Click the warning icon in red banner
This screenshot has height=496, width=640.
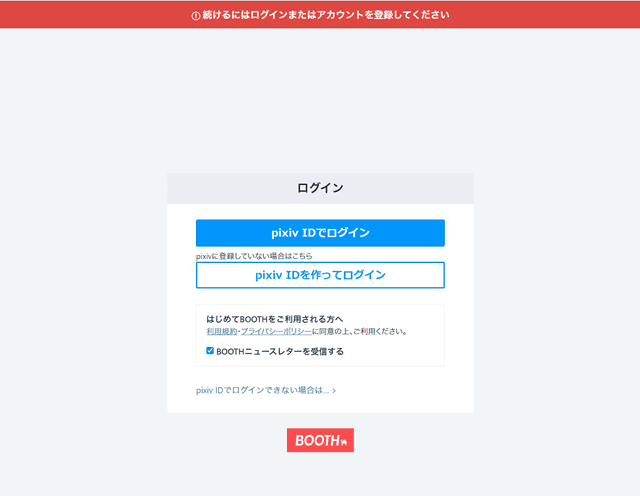pos(196,16)
